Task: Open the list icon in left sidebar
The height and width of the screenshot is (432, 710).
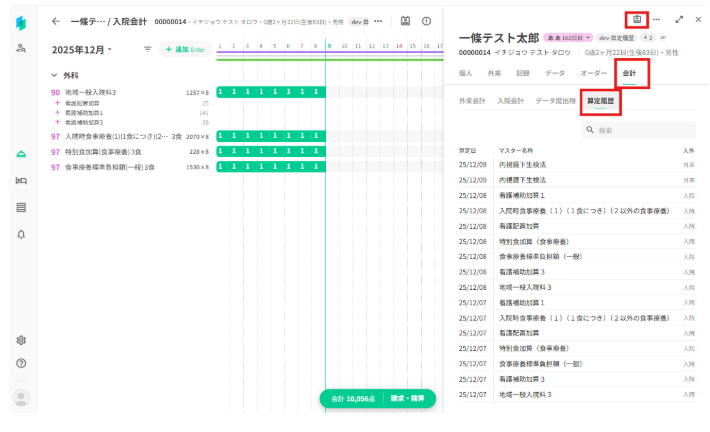Action: 21,207
